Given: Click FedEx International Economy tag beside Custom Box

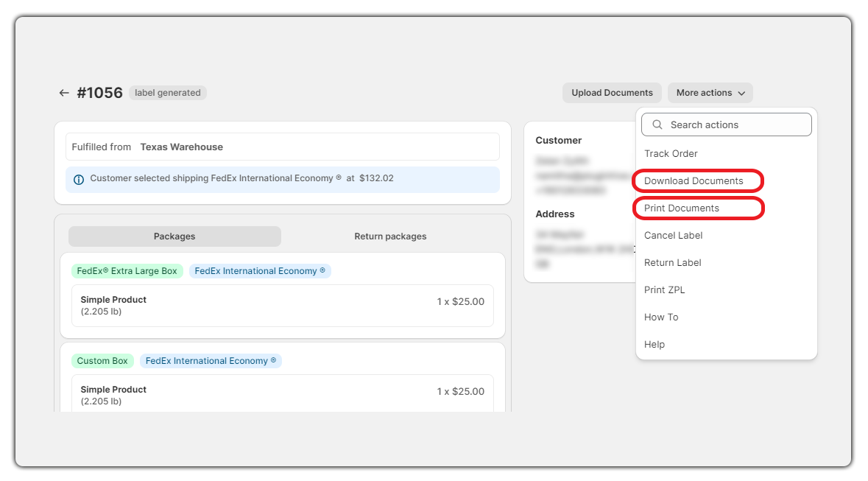Looking at the screenshot, I should (x=211, y=361).
